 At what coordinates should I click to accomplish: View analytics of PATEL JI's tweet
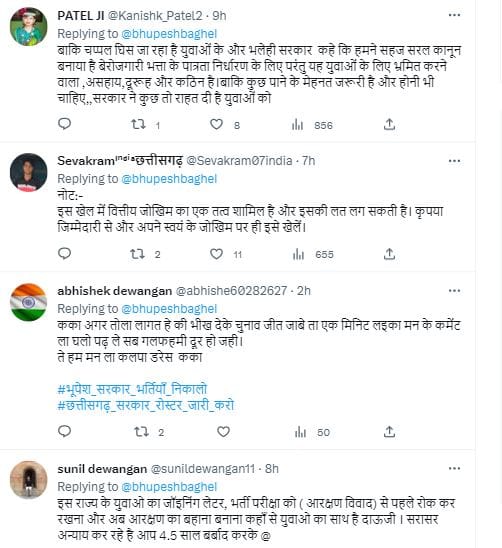[x=297, y=124]
